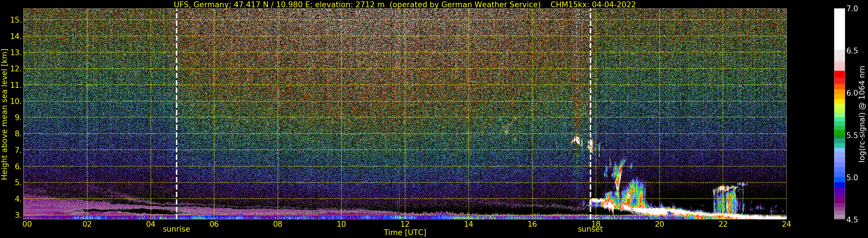This screenshot has width=868, height=238.
Task: Click the "24" time tick label
Action: tap(786, 224)
